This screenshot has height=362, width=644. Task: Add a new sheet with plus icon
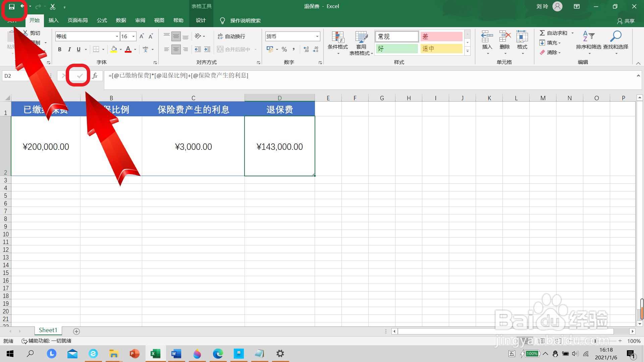point(76,331)
